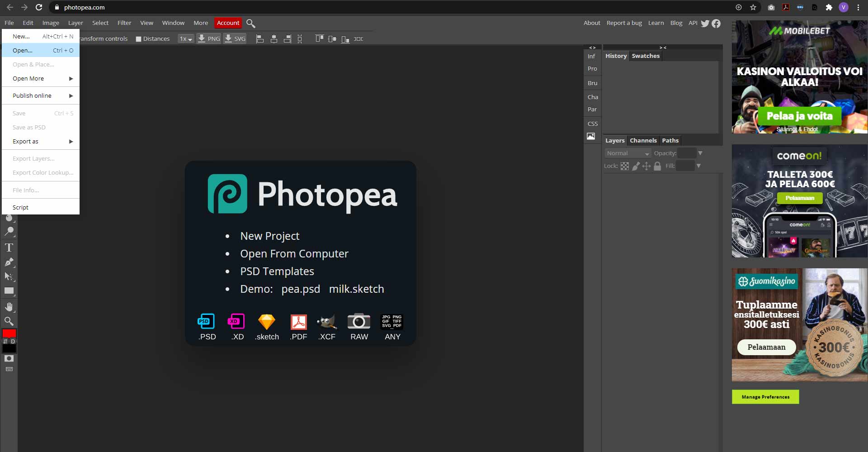The image size is (868, 452).
Task: Open the pea.psd demo file
Action: tap(301, 289)
